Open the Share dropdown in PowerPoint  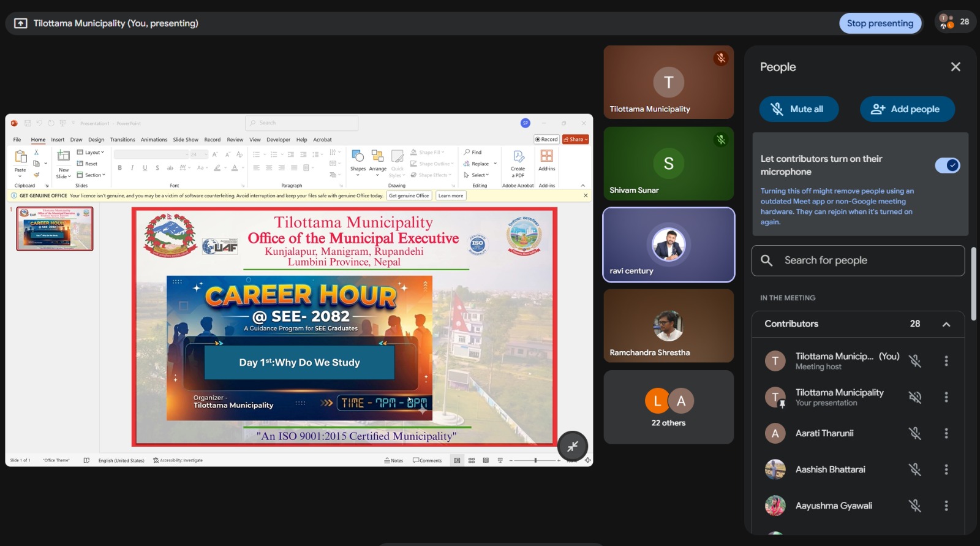[575, 140]
